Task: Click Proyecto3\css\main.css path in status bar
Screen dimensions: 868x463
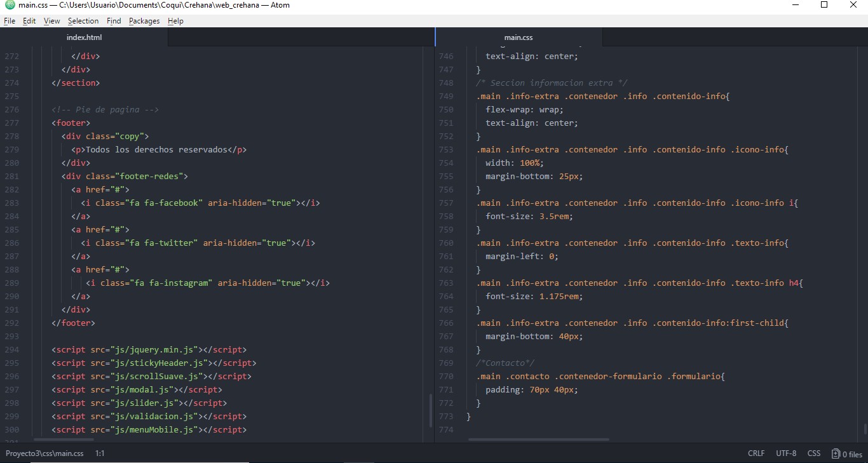Action: [x=44, y=453]
